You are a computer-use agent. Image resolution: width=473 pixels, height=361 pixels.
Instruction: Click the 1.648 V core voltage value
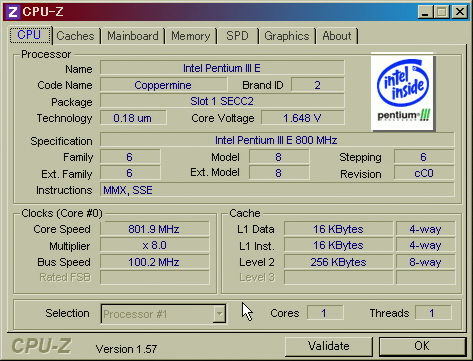[x=303, y=118]
